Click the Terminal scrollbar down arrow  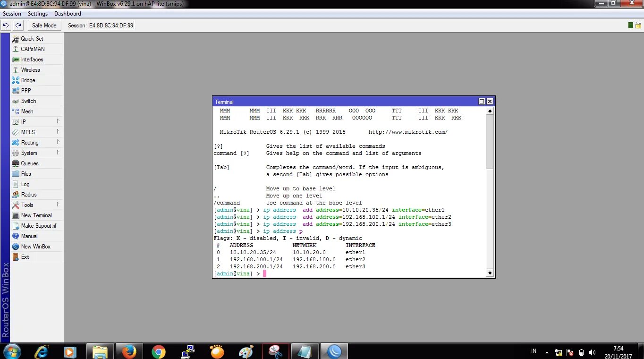click(x=490, y=273)
